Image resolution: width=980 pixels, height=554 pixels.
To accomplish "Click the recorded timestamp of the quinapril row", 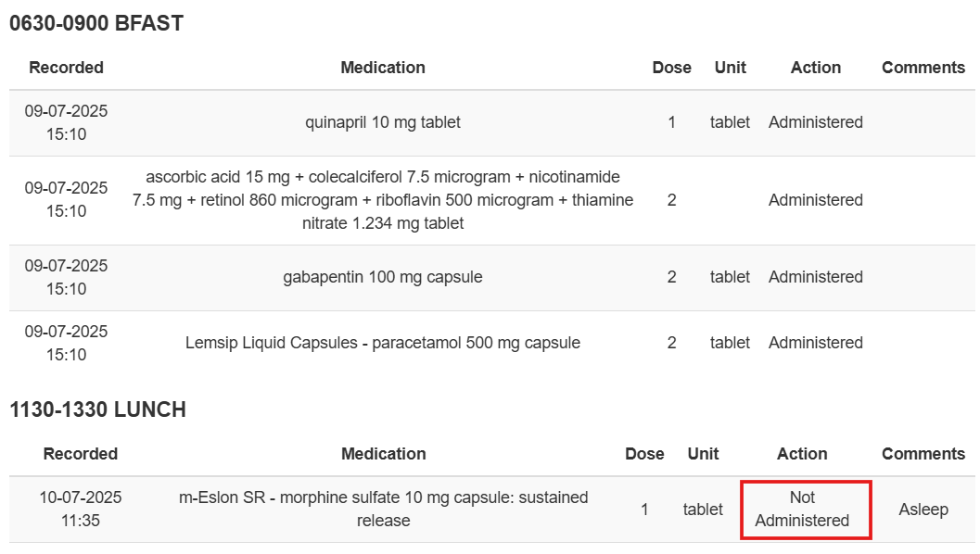I will [x=66, y=122].
